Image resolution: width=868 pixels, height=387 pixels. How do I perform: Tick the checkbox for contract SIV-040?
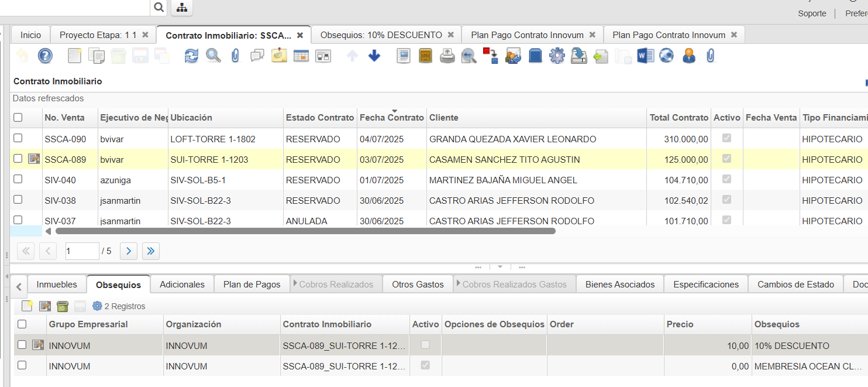point(18,179)
